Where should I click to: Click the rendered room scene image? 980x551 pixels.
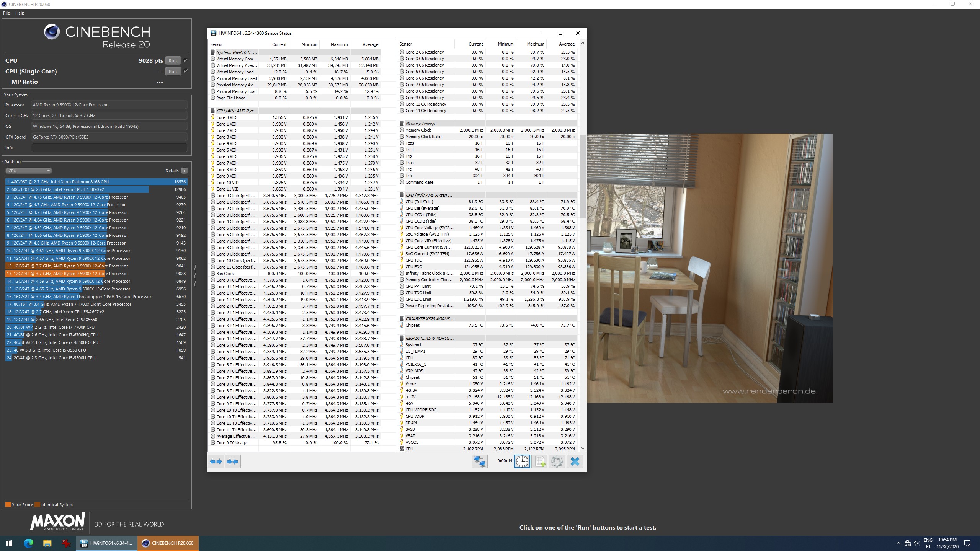[710, 268]
